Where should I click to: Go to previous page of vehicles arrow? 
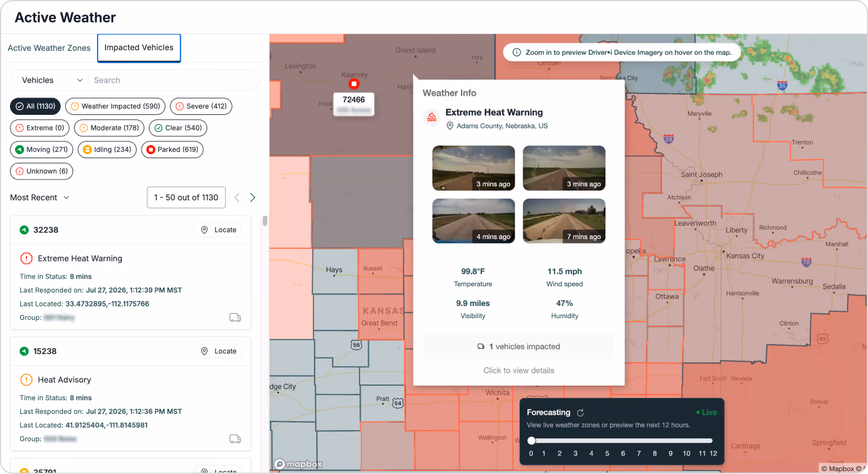(237, 197)
